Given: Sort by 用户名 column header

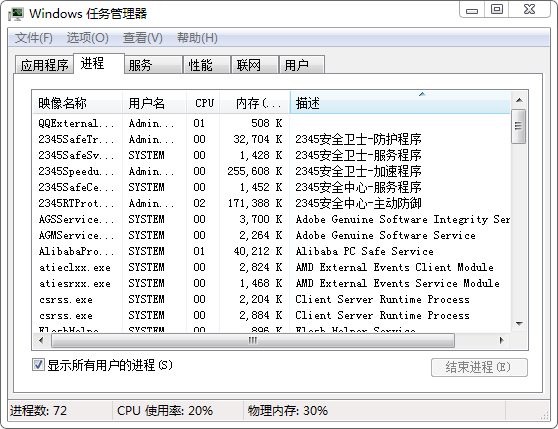Looking at the screenshot, I should (x=154, y=103).
